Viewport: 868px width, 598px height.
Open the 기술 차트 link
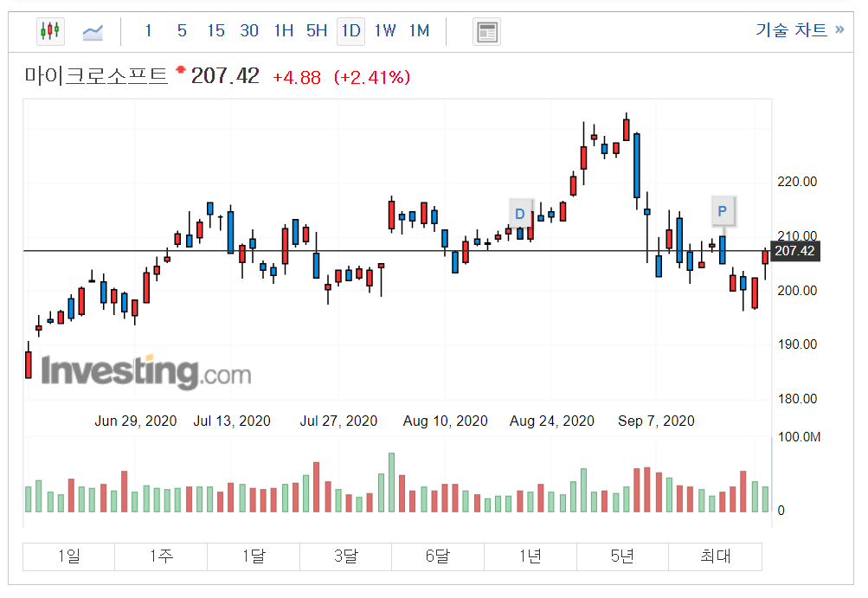(800, 29)
